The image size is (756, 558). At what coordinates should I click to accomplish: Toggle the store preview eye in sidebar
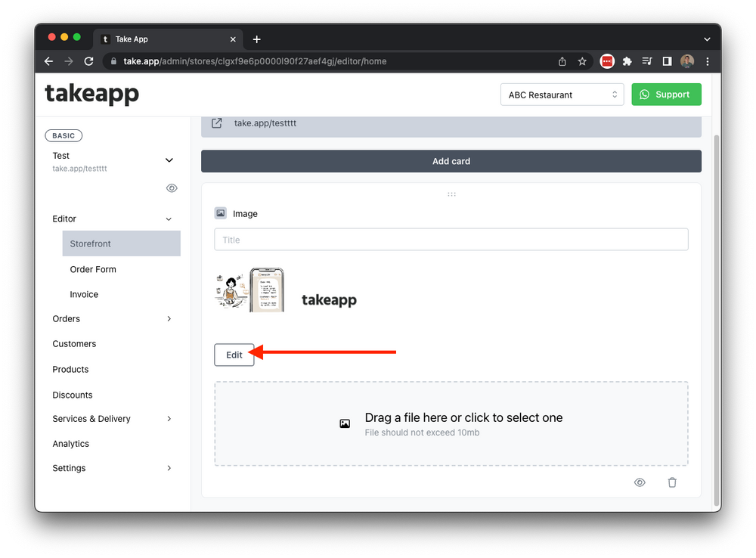(x=172, y=188)
